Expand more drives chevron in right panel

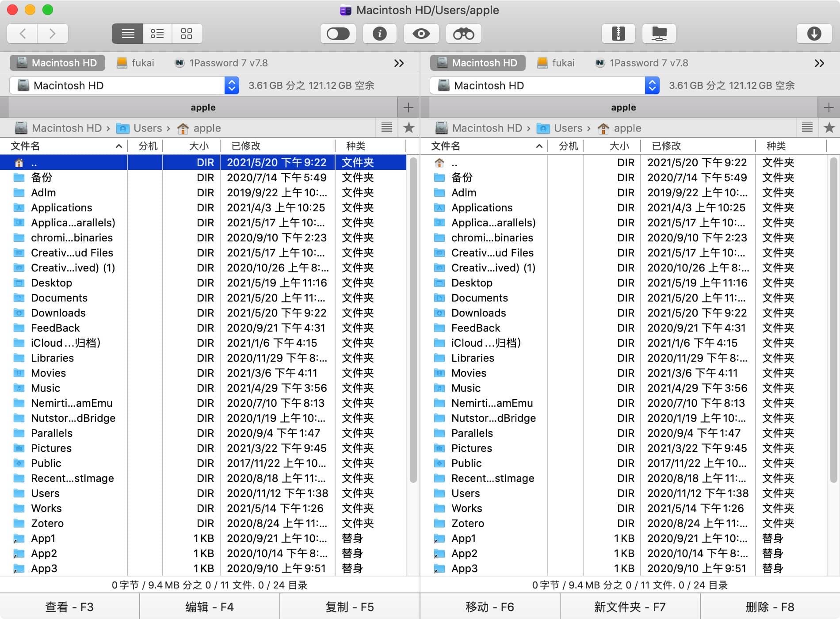(x=819, y=63)
